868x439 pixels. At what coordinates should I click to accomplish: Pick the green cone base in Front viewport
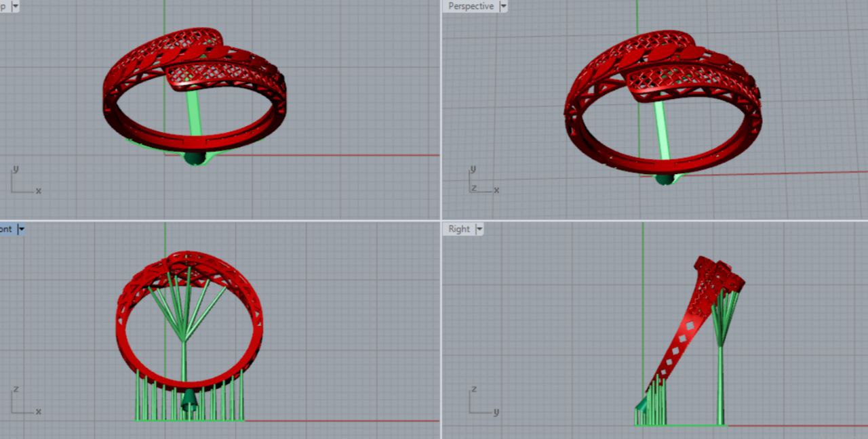189,400
